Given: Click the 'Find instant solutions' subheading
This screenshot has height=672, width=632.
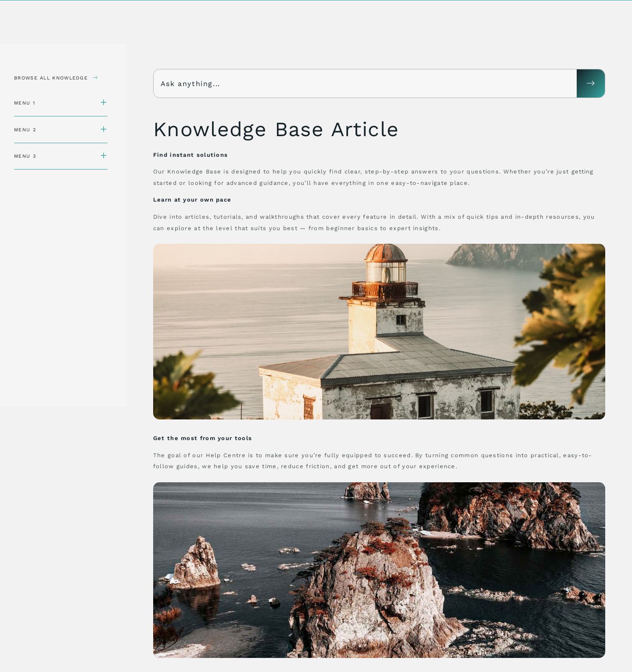Looking at the screenshot, I should 190,155.
